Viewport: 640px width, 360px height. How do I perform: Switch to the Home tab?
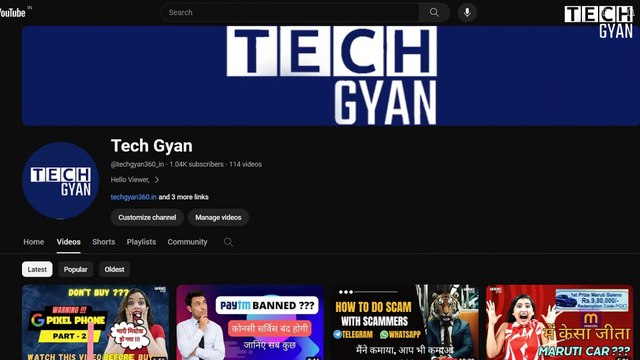click(x=33, y=242)
